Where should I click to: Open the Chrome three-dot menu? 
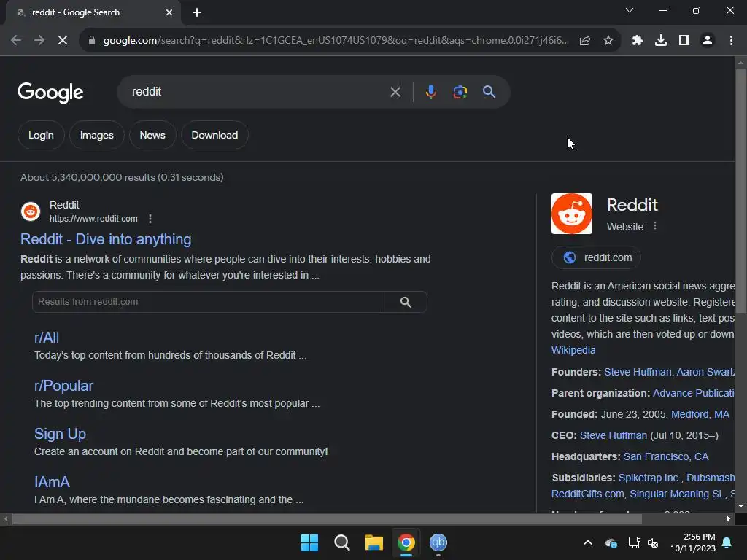pos(731,41)
